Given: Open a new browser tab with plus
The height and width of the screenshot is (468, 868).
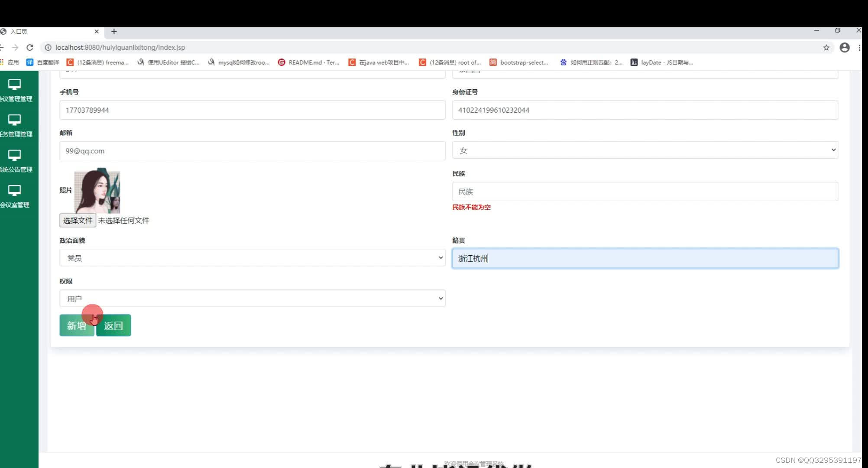Looking at the screenshot, I should 114,32.
